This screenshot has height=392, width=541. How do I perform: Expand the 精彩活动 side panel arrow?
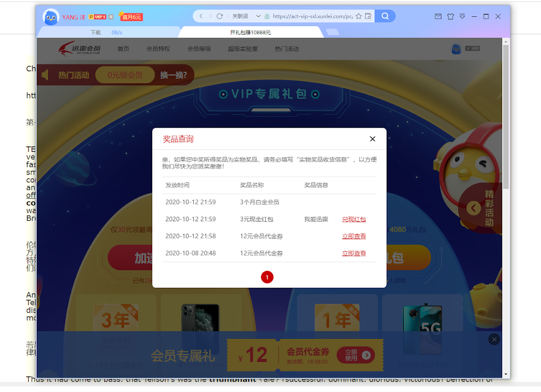[x=474, y=208]
